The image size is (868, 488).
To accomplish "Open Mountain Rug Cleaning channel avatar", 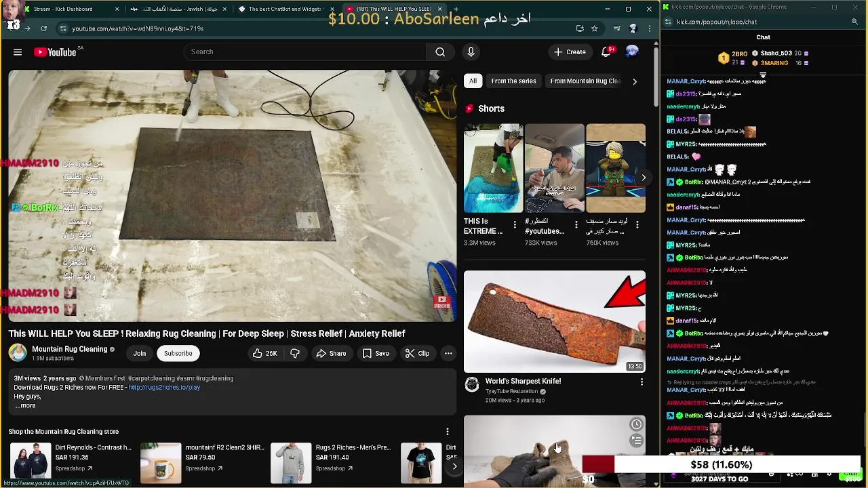I will pos(18,352).
